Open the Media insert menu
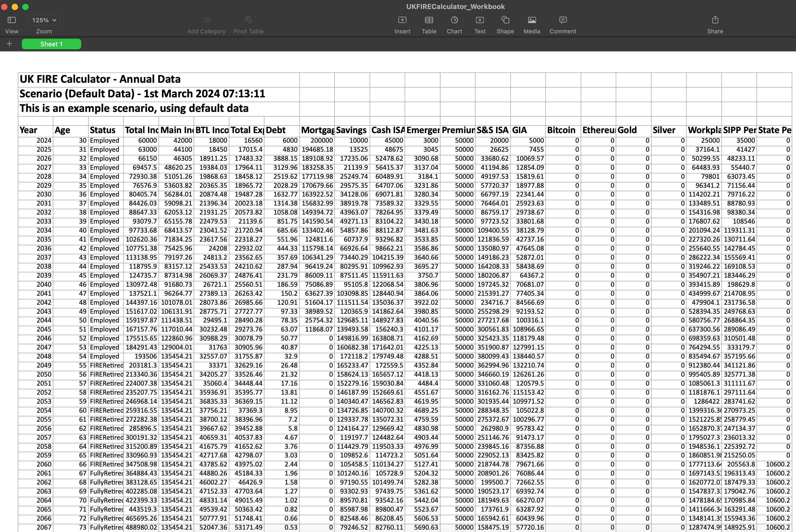The image size is (796, 532). pos(532,20)
